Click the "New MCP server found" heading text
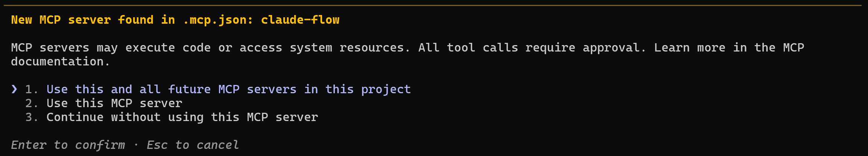 pos(82,20)
